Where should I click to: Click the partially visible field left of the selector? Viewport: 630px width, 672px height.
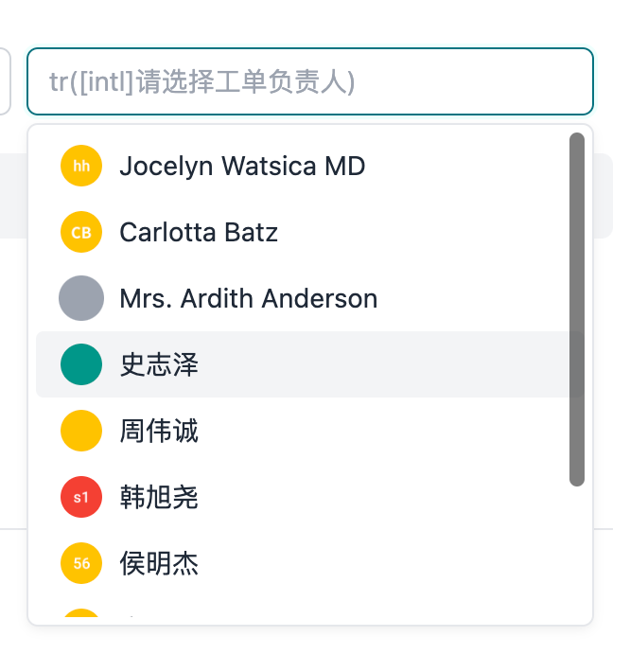pyautogui.click(x=5, y=81)
